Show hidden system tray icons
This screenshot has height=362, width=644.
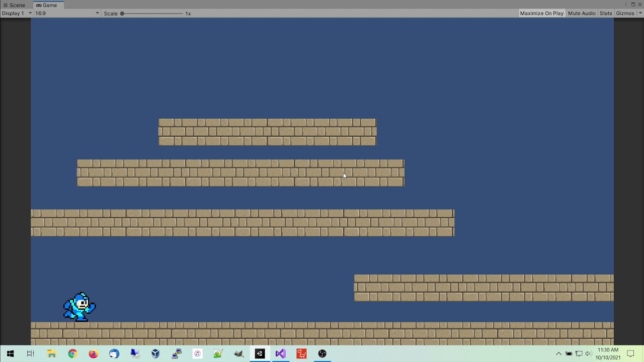(x=558, y=354)
